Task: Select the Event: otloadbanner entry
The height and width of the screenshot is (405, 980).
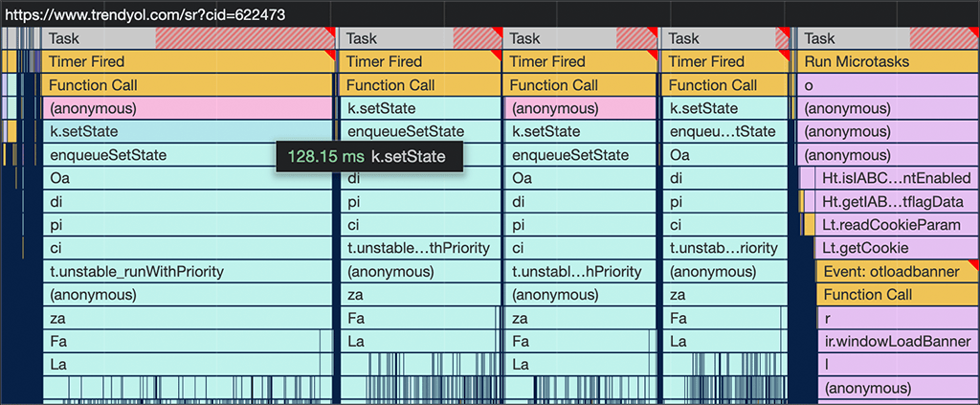Action: (x=897, y=271)
